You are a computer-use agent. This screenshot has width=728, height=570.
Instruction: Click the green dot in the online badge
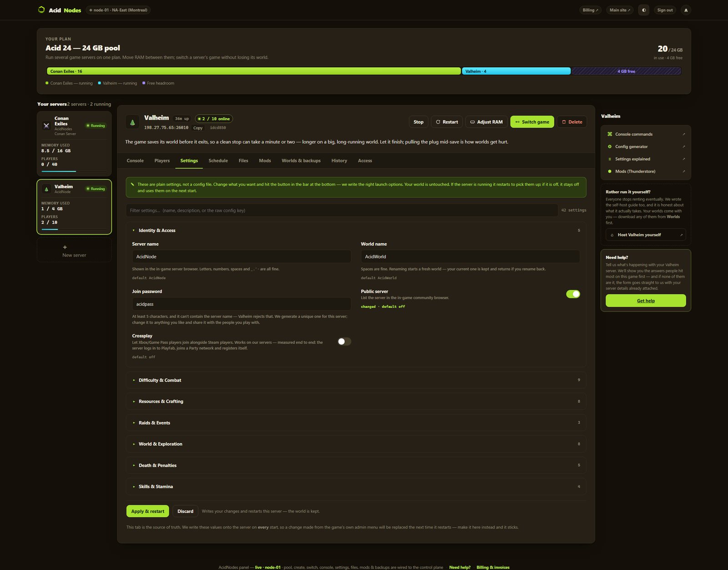pos(199,119)
